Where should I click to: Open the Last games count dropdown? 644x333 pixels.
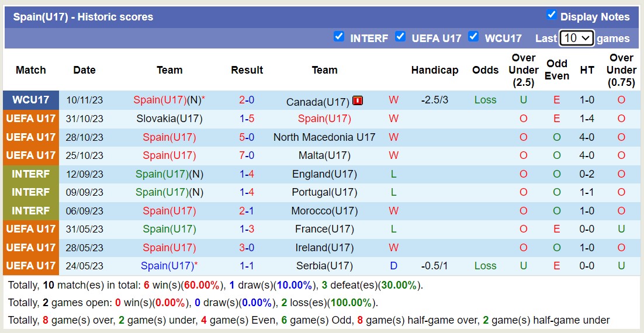[x=576, y=38]
